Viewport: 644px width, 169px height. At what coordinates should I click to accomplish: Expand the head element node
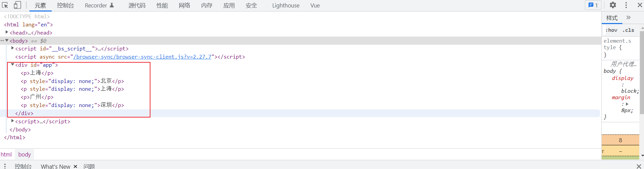(7, 32)
